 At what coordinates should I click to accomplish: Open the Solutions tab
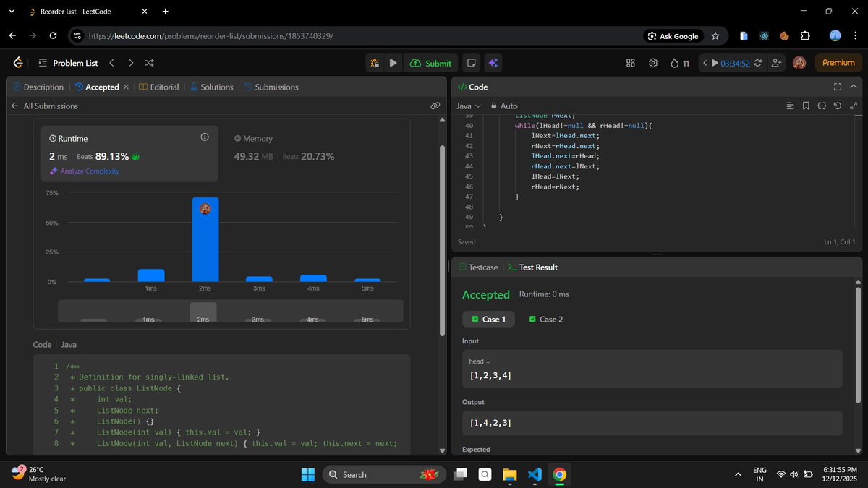click(x=211, y=87)
